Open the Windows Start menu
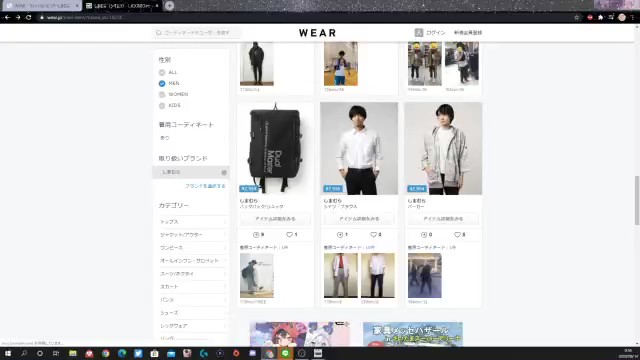The width and height of the screenshot is (640, 360). (x=8, y=353)
